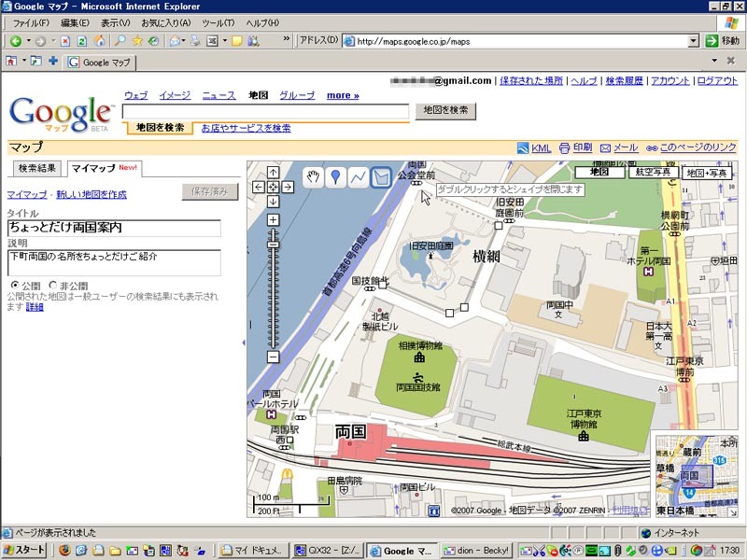Click the ログアウト sign-out link
Image resolution: width=747 pixels, height=560 pixels.
pyautogui.click(x=717, y=81)
